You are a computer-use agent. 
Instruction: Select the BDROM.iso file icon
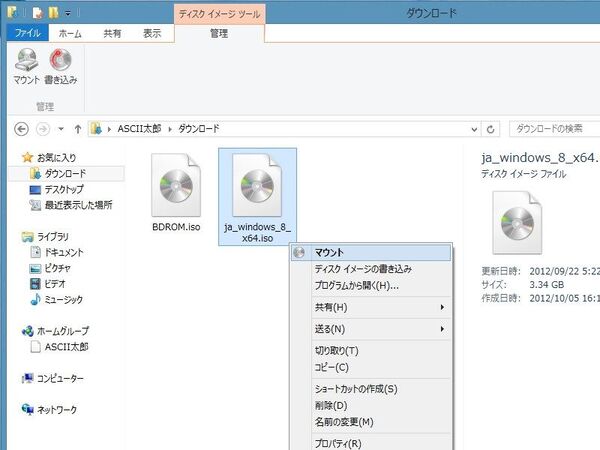(x=176, y=185)
